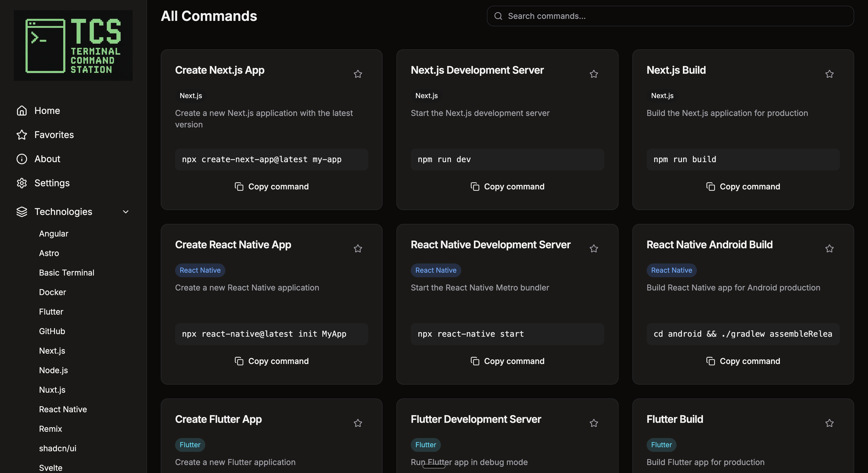Screen dimensions: 868x473
Task: Click the search magnifier icon
Action: point(498,16)
